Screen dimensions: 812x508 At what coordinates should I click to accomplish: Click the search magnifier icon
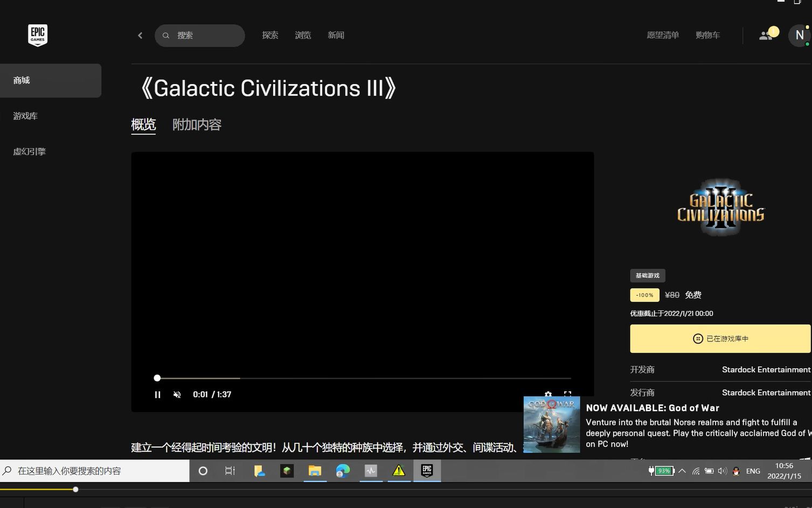pyautogui.click(x=166, y=36)
